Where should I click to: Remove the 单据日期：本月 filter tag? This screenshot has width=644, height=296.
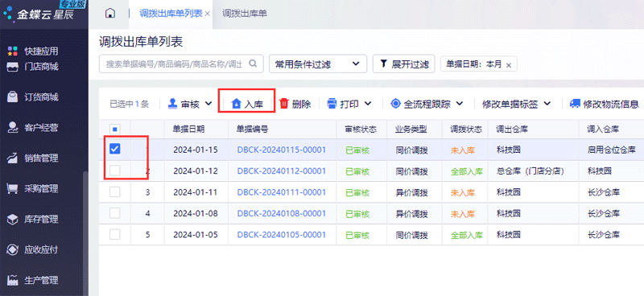[x=509, y=65]
